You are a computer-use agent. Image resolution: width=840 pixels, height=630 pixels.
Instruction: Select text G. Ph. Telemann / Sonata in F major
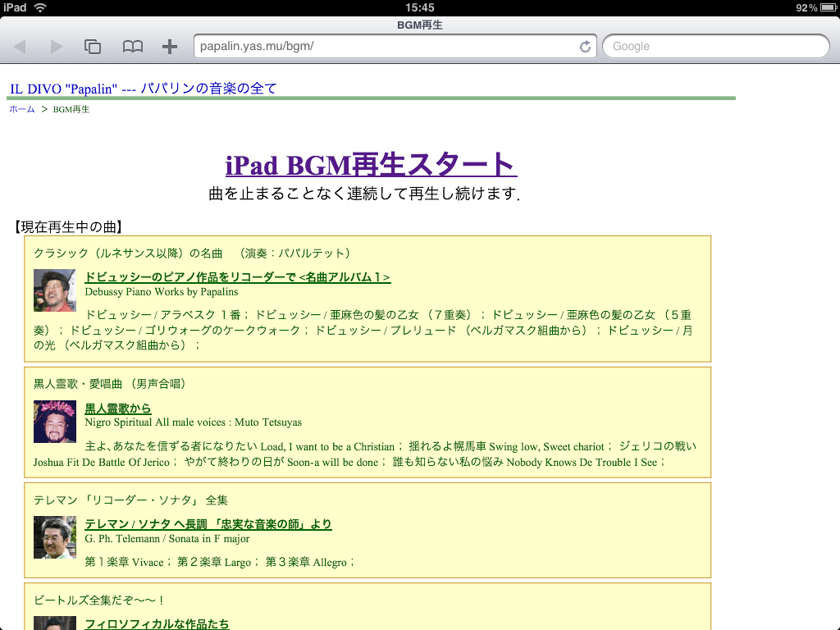[x=167, y=539]
